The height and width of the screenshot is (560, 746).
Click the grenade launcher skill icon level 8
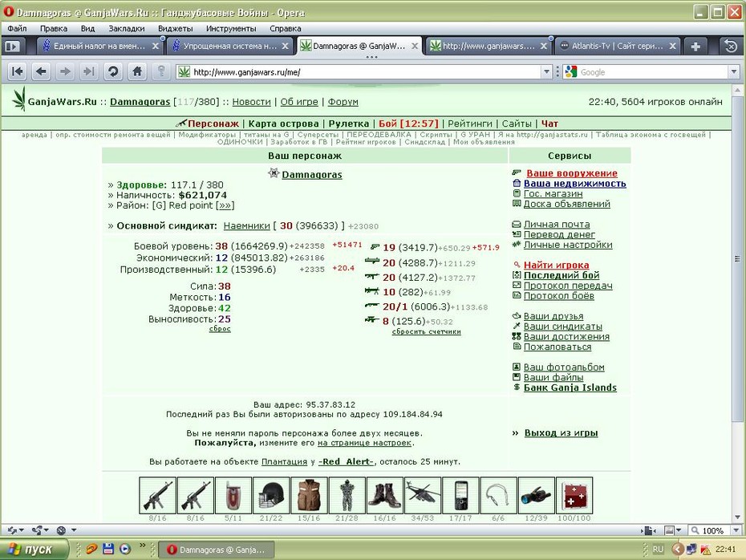click(372, 320)
